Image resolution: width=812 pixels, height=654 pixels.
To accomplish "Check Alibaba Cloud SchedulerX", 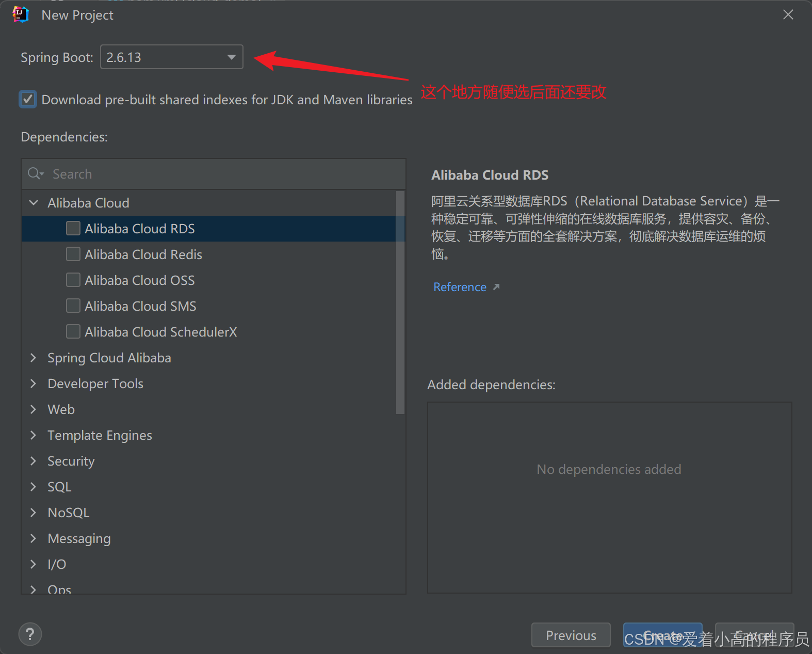I will pyautogui.click(x=73, y=331).
